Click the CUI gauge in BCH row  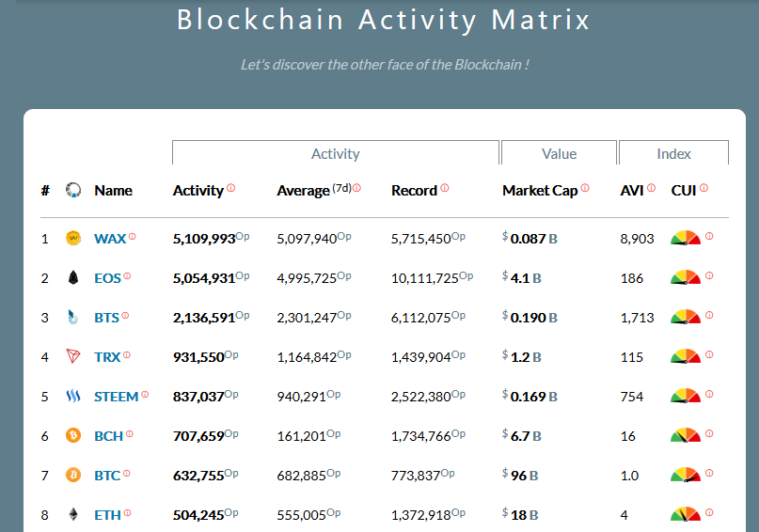tap(686, 435)
